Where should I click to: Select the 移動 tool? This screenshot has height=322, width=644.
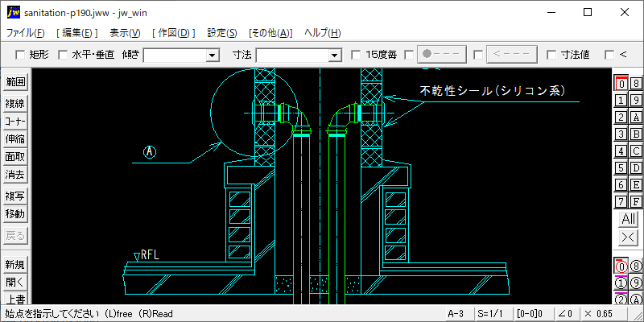15,214
